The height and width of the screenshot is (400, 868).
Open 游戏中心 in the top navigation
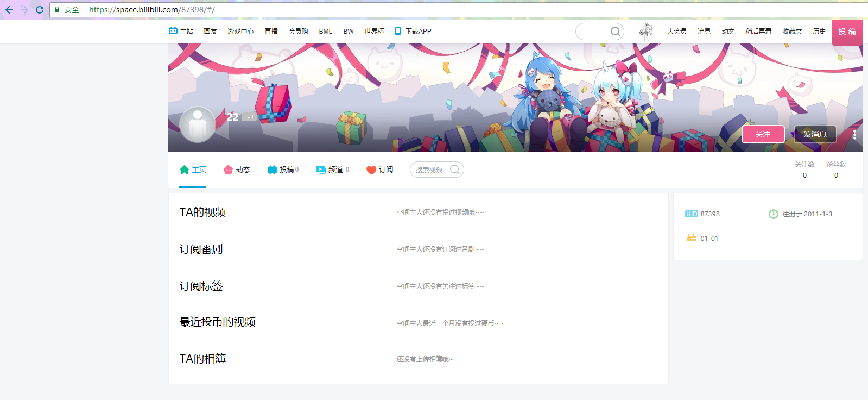[240, 32]
